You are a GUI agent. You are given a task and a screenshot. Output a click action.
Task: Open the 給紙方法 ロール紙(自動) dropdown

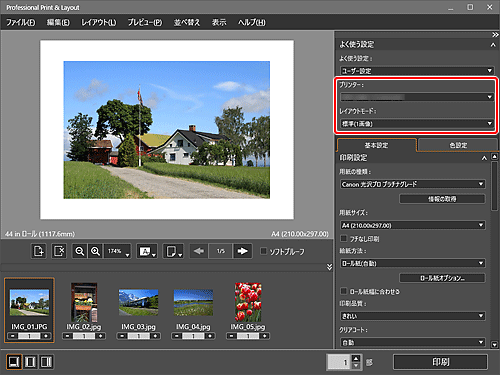(413, 263)
